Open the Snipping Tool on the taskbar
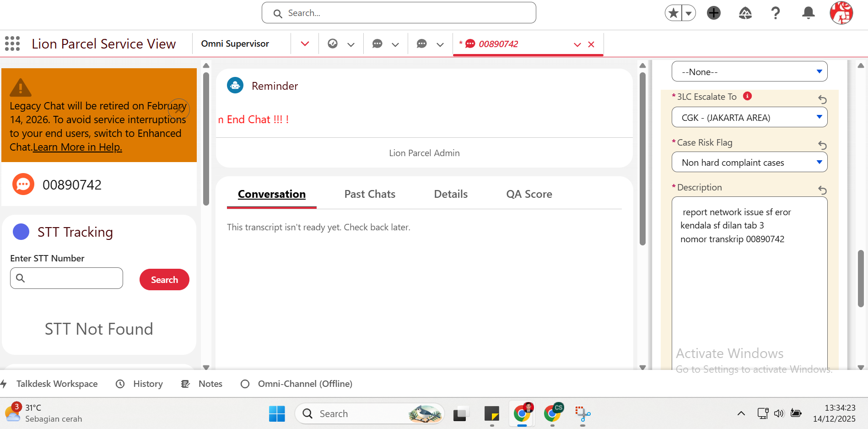The height and width of the screenshot is (429, 868). coord(582,413)
